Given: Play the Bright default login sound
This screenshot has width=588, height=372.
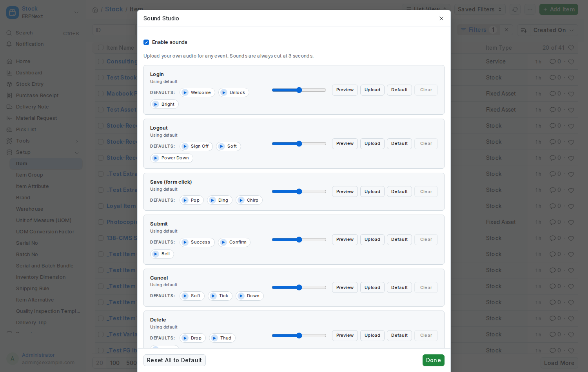Looking at the screenshot, I should tap(164, 105).
